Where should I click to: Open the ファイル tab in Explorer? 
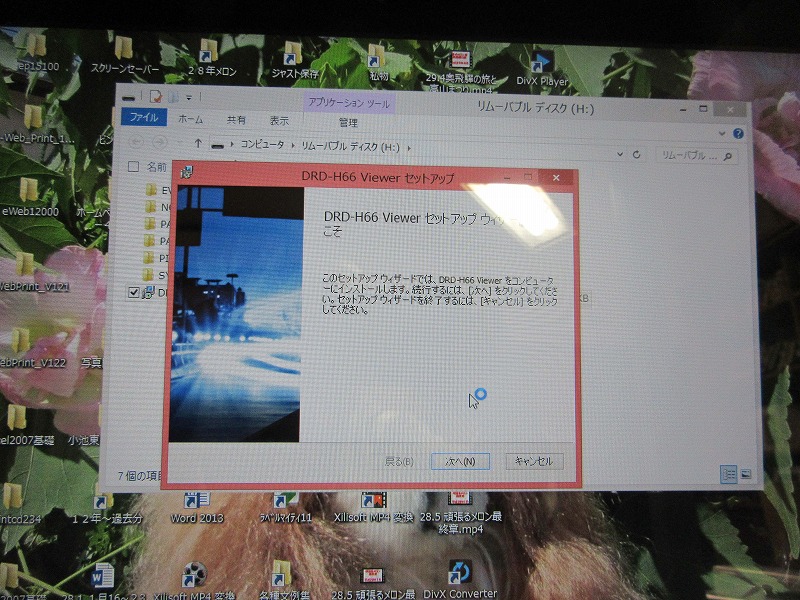144,117
